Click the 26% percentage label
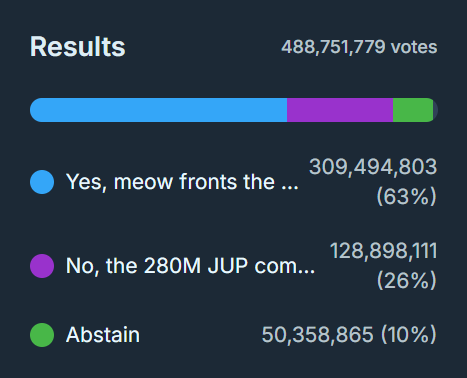Viewport: 467px width, 378px height. pos(406,281)
